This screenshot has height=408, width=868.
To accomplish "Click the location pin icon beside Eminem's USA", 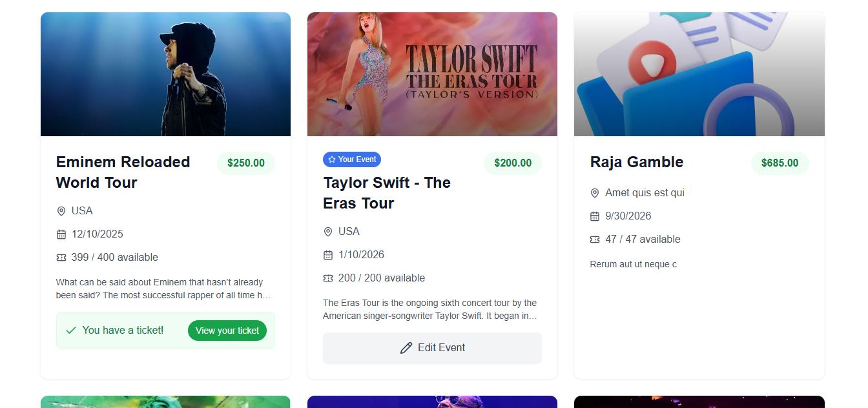I will 61,211.
